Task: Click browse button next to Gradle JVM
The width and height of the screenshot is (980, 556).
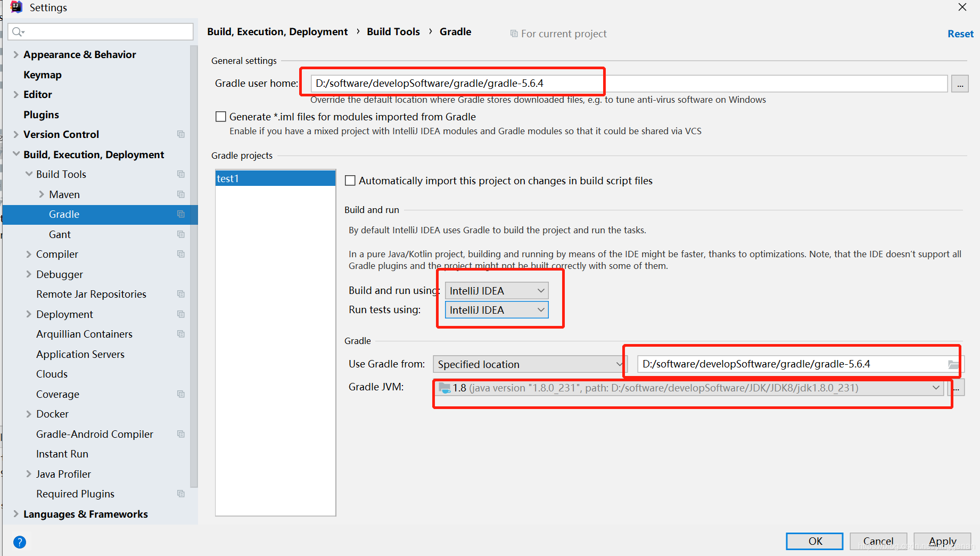Action: [x=957, y=388]
